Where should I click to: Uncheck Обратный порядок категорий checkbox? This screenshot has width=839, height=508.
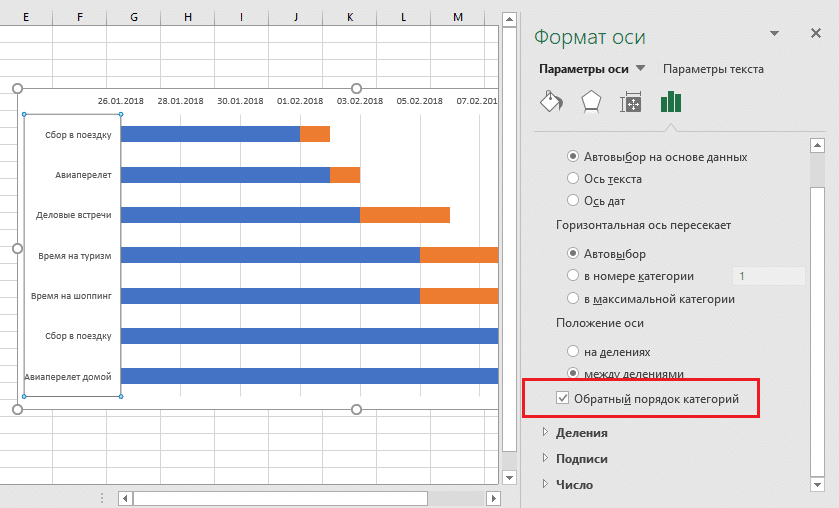pyautogui.click(x=563, y=399)
